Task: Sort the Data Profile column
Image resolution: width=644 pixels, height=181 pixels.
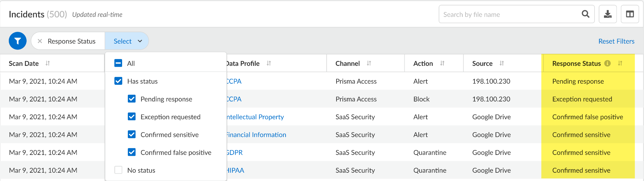Action: [x=269, y=63]
